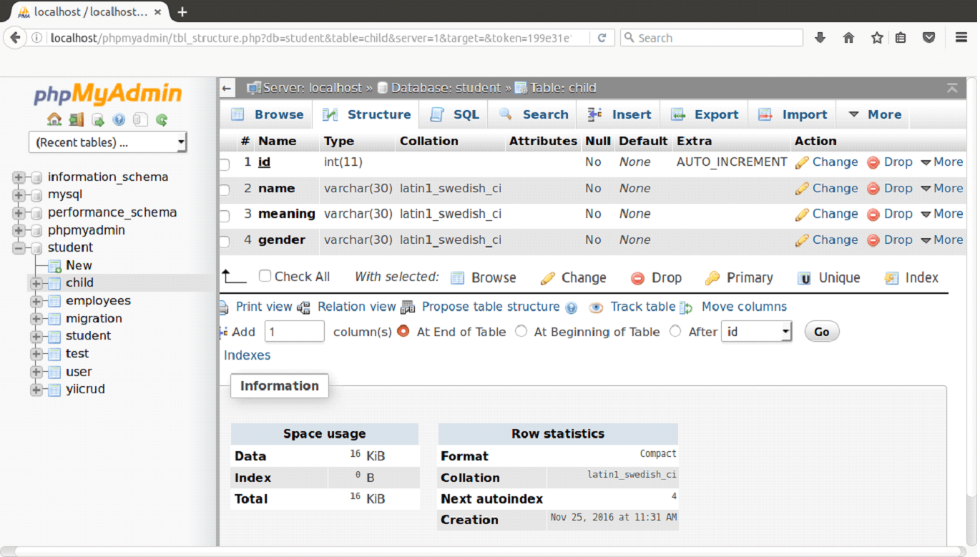This screenshot has width=980, height=557.
Task: Click New under the student database
Action: (x=79, y=265)
